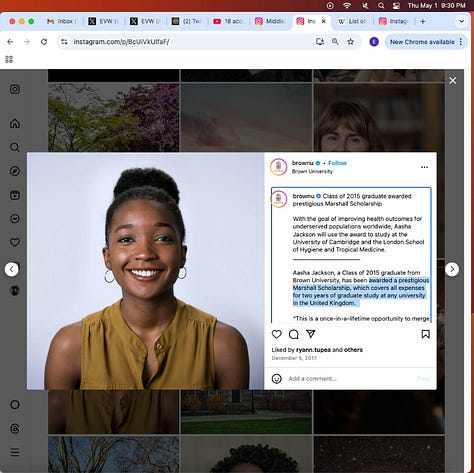
Task: Open Spotlight search in menu bar
Action: 381,5
